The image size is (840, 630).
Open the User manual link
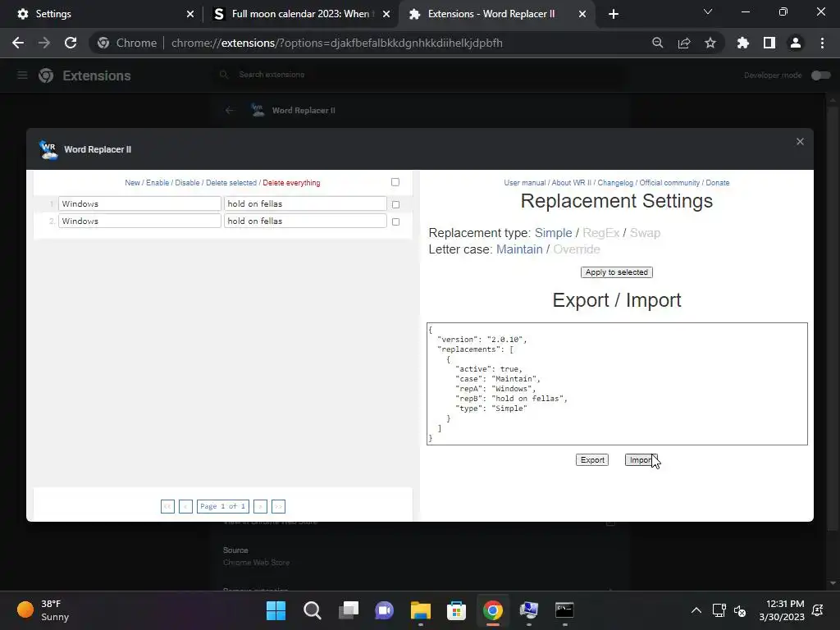pyautogui.click(x=524, y=183)
